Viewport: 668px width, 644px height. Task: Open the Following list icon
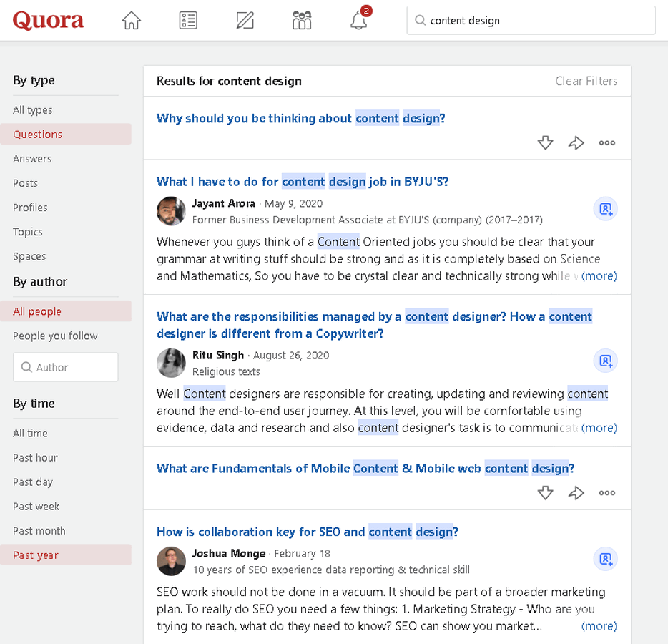188,20
